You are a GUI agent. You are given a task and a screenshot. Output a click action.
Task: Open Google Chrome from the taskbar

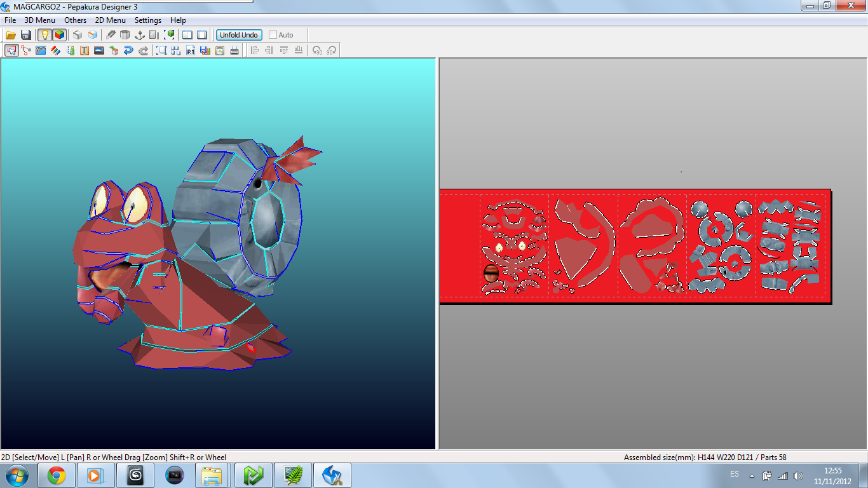pyautogui.click(x=57, y=475)
